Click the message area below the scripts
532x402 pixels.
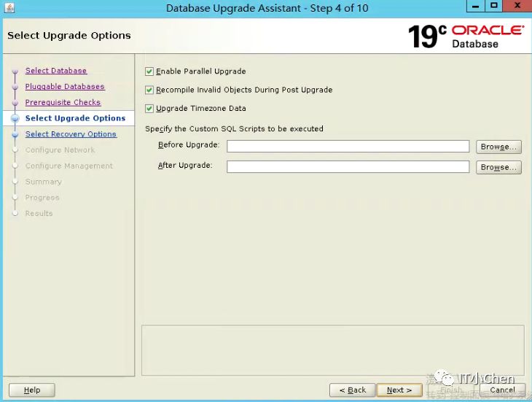pyautogui.click(x=333, y=350)
